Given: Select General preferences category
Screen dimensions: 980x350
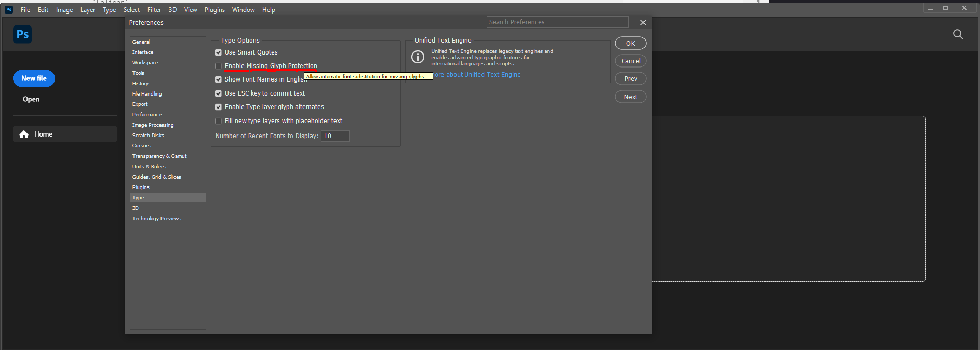Looking at the screenshot, I should (168, 42).
